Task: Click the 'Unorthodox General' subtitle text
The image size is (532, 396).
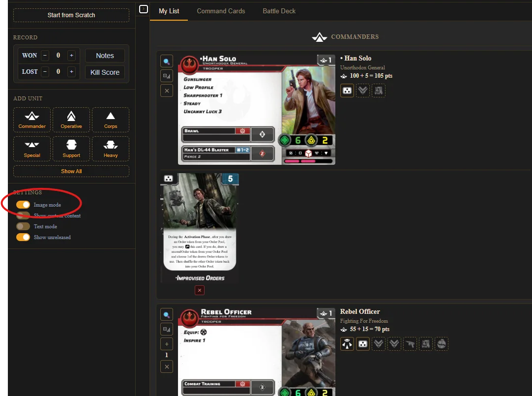Action: pyautogui.click(x=362, y=67)
